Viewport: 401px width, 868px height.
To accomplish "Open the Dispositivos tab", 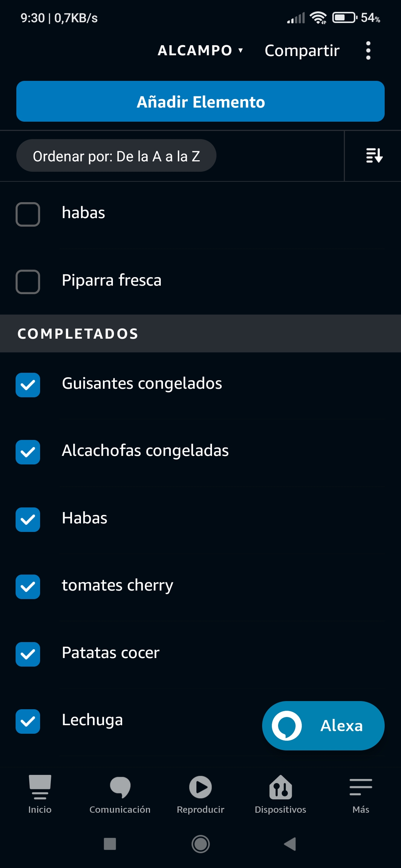I will [280, 794].
